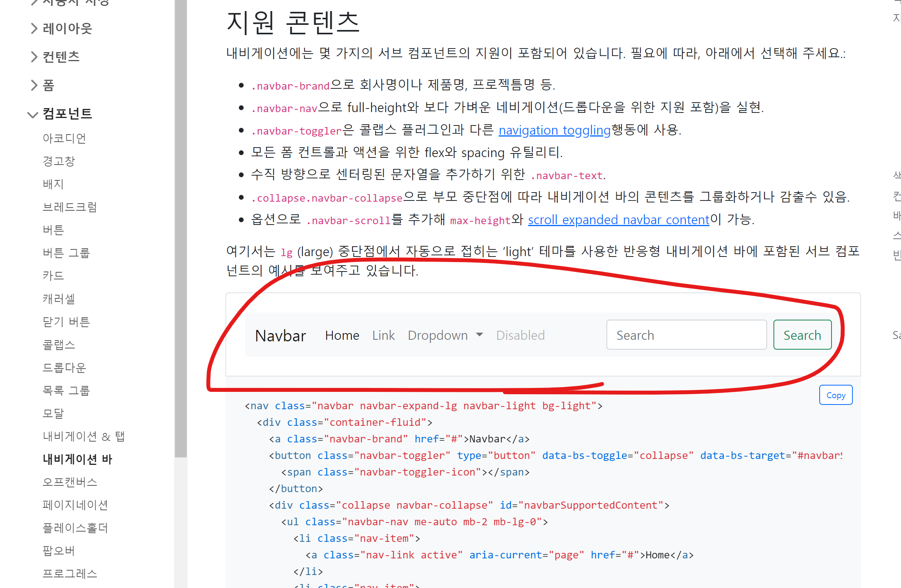
Task: Open the navigation toggling link
Action: coord(554,130)
